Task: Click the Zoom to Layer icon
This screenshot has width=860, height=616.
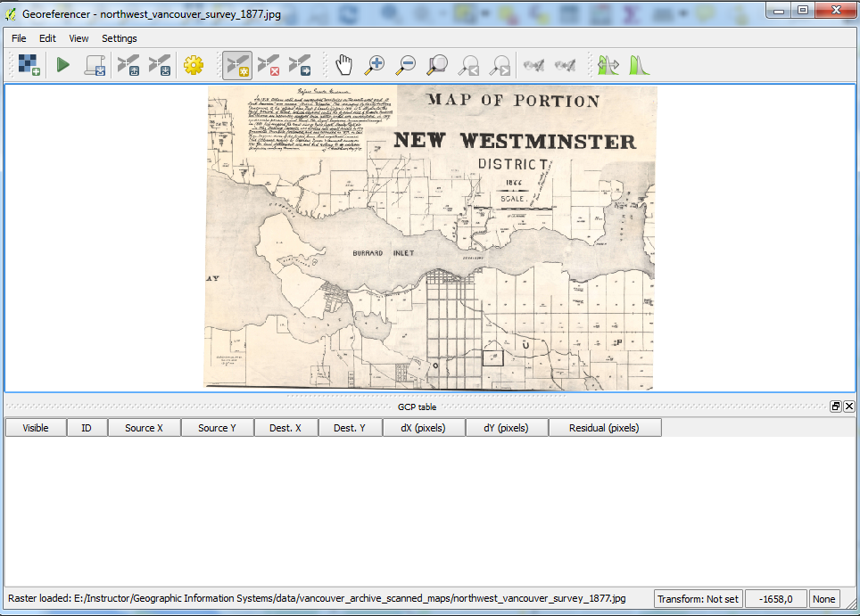Action: tap(437, 64)
